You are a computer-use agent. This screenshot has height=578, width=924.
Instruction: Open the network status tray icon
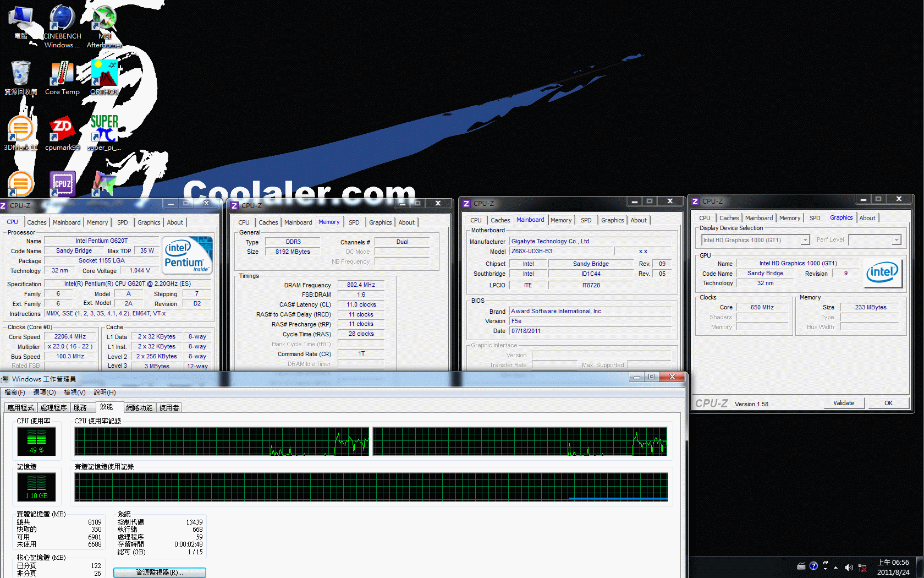point(862,567)
